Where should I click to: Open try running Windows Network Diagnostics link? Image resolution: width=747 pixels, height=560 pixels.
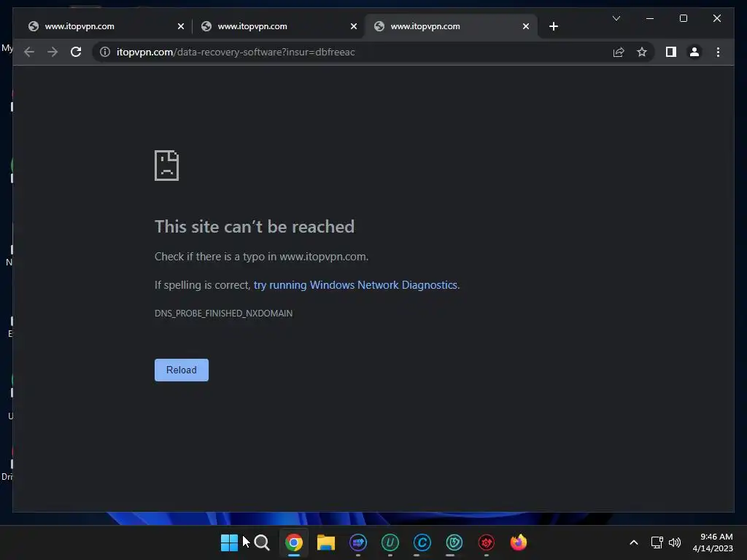[355, 285]
